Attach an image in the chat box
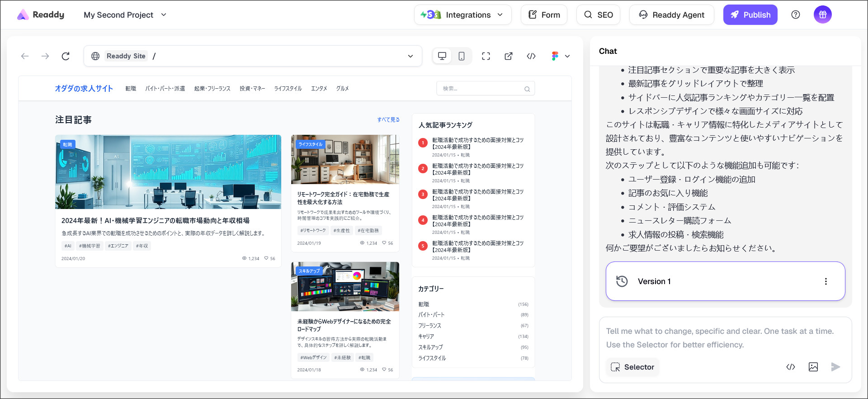 (x=813, y=367)
